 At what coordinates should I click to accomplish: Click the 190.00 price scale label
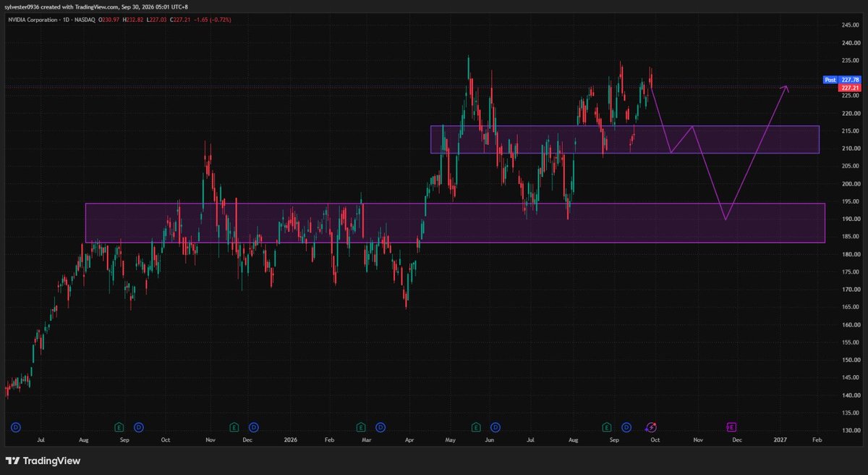pyautogui.click(x=850, y=219)
